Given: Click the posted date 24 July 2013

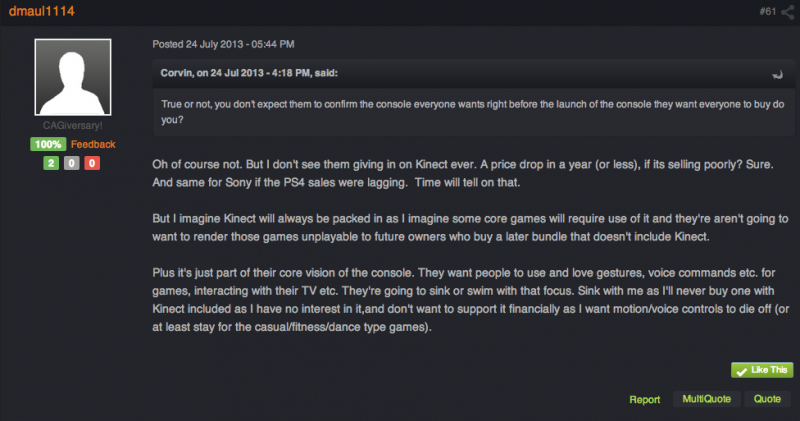Looking at the screenshot, I should [x=214, y=44].
